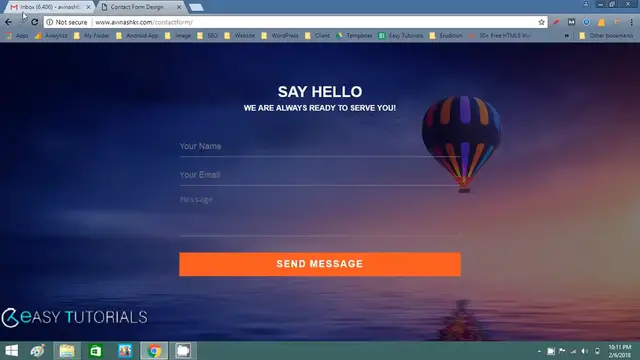Screen dimensions: 640x360
Task: Reload the current page
Action: coord(35,22)
